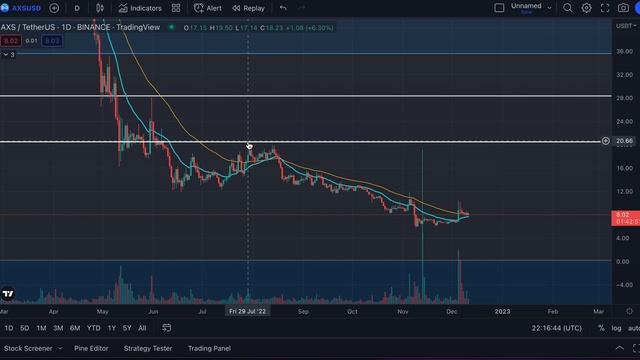Click the Fri 29 Jul '22 date label
This screenshot has height=360, width=640.
(247, 311)
